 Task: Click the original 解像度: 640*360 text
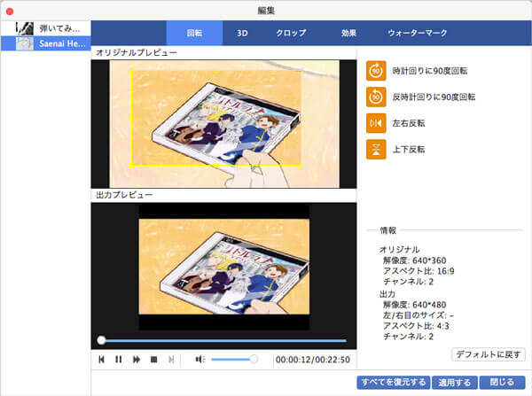pyautogui.click(x=414, y=260)
